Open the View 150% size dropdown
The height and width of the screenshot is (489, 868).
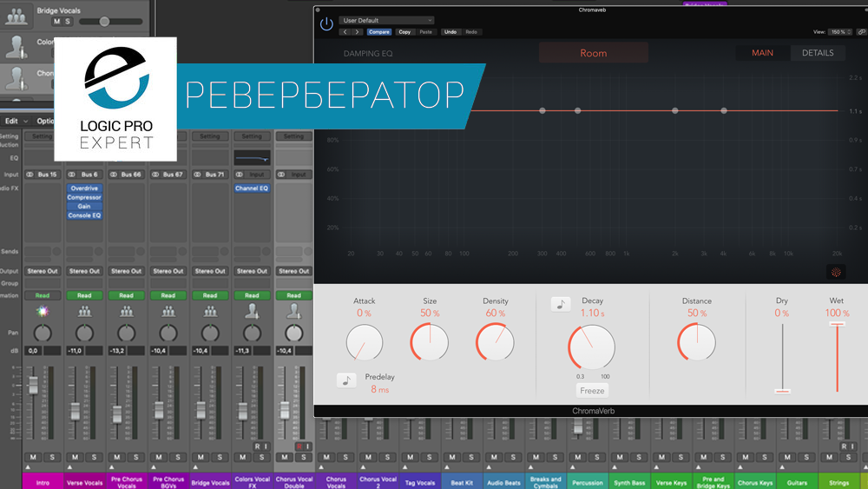839,32
